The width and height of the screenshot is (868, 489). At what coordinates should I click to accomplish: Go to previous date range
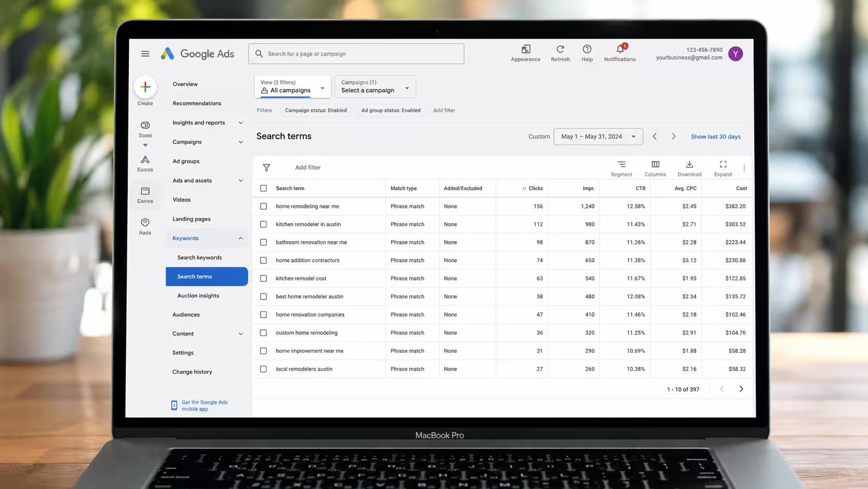(x=655, y=136)
